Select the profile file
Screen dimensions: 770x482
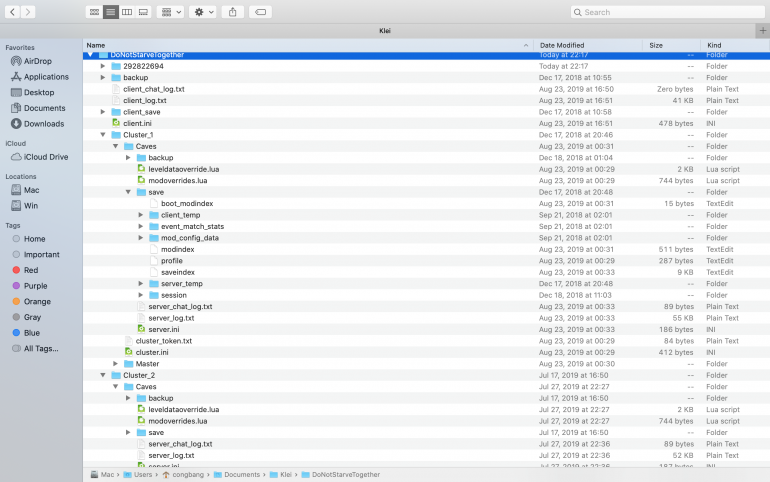click(172, 261)
